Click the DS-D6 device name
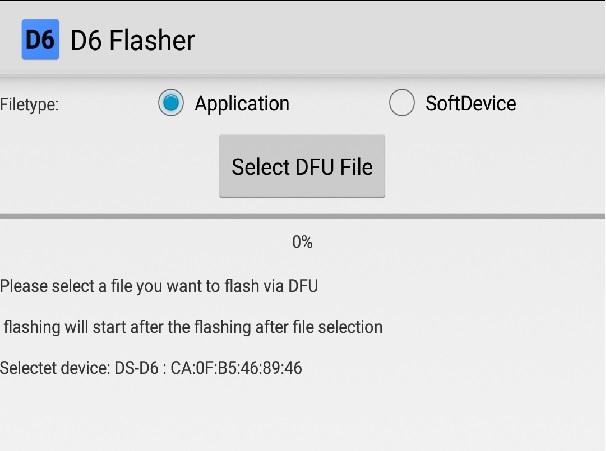Image resolution: width=606 pixels, height=451 pixels. (x=137, y=368)
